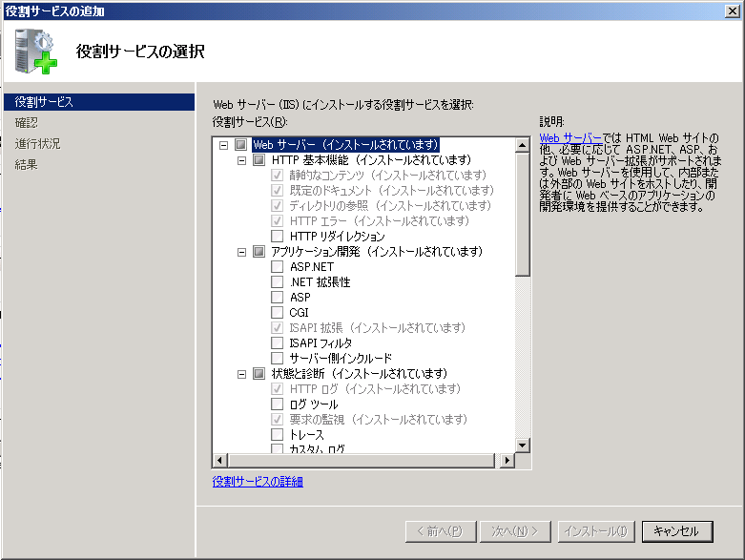The image size is (745, 560).
Task: Select the ISAPI 拡張 row text
Action: pos(377,327)
